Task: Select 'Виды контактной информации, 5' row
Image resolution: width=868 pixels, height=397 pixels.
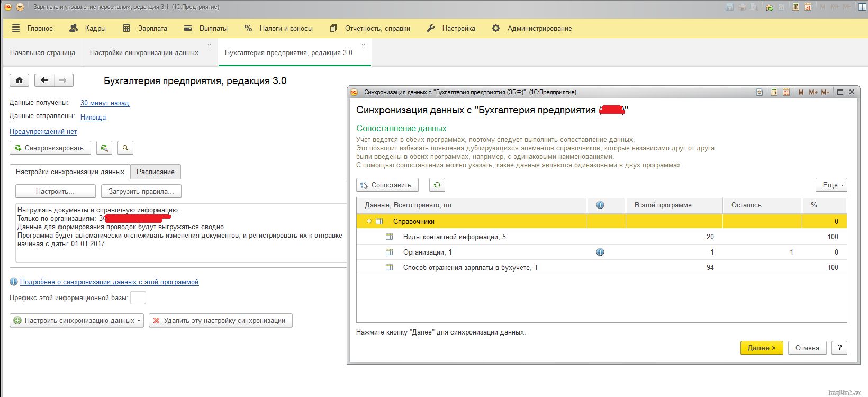Action: pos(602,237)
